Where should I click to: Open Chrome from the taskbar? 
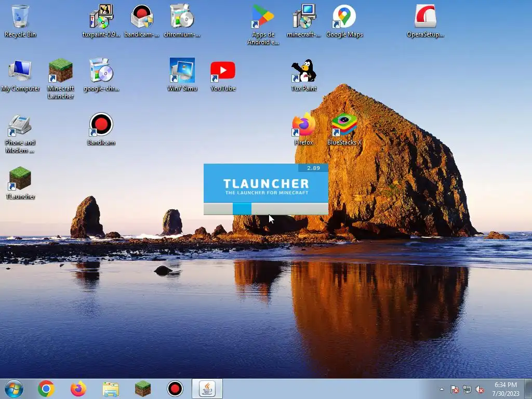(x=46, y=389)
